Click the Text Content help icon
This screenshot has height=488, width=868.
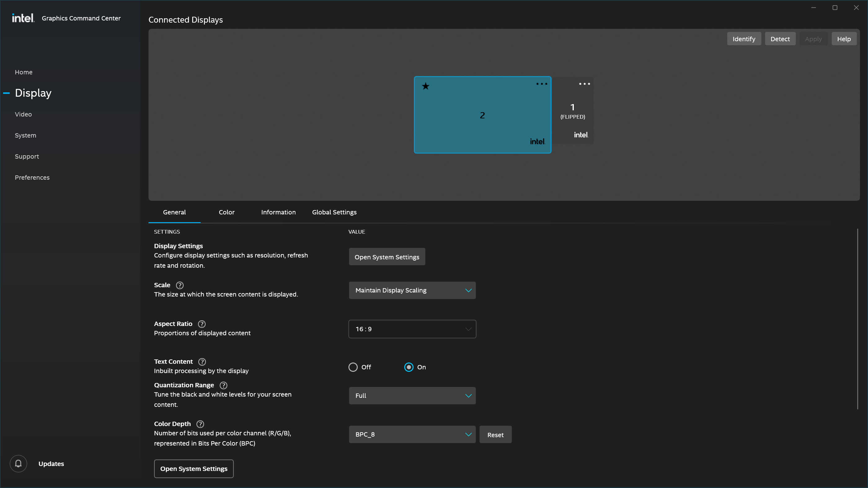click(202, 362)
